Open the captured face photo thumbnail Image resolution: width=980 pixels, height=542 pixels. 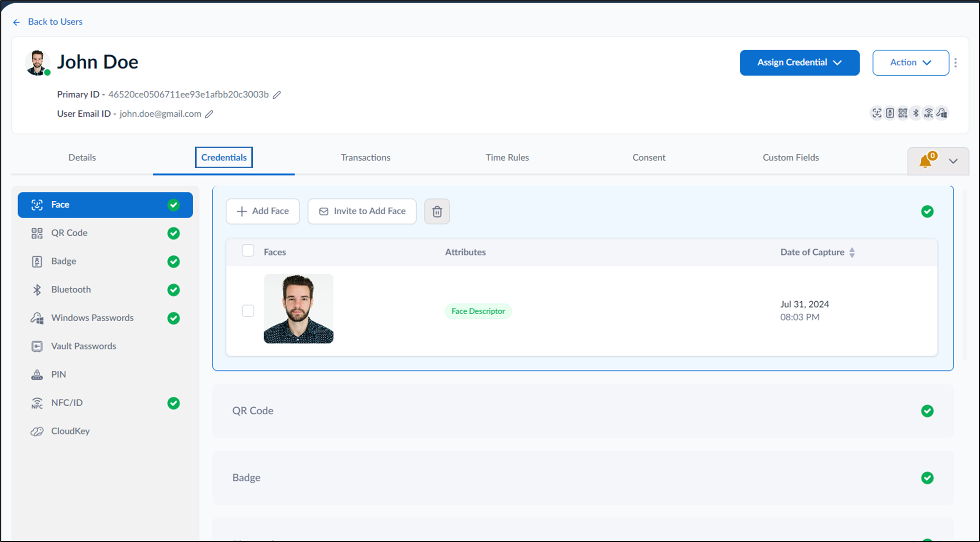coord(298,309)
